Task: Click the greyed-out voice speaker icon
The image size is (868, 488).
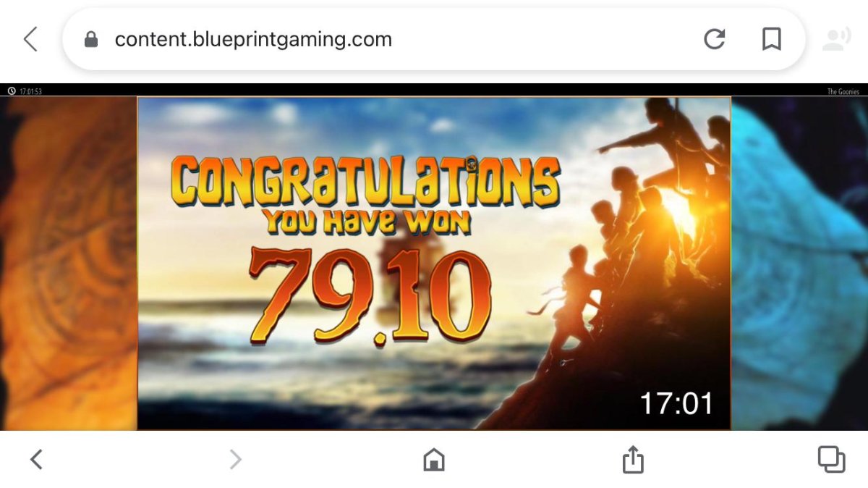Action: point(836,39)
